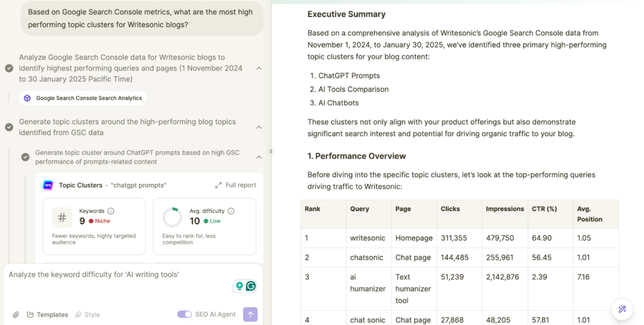Click the 144,485 clicks value

[455, 258]
